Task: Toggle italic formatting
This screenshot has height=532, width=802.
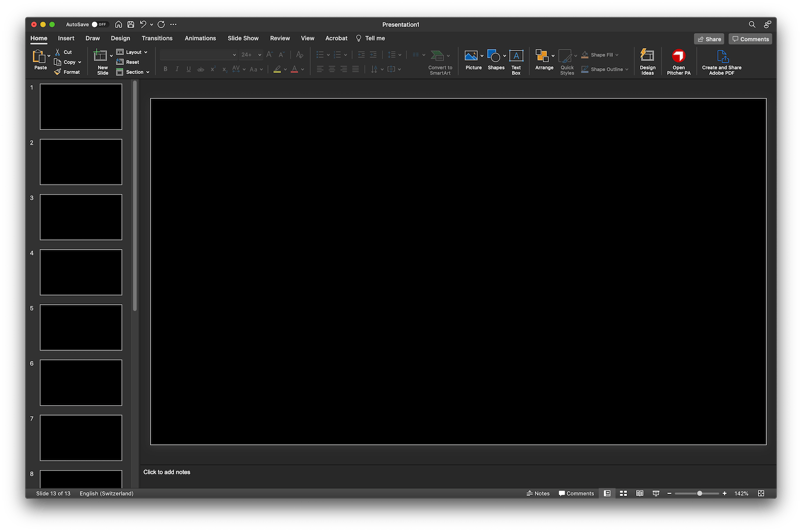Action: pos(176,69)
